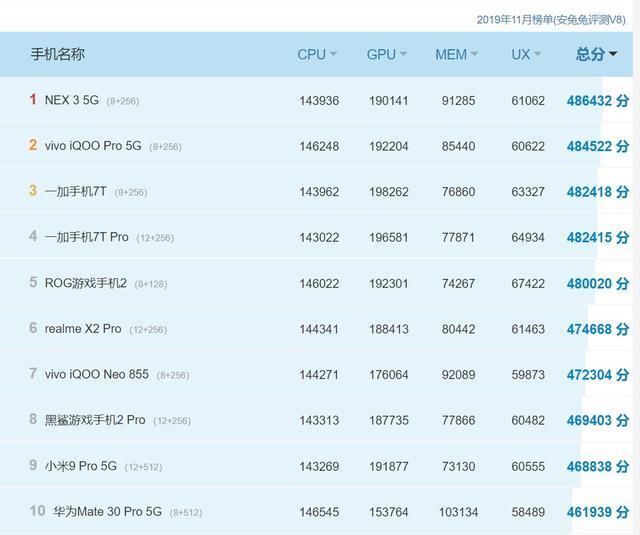Select UX score 59873
The height and width of the screenshot is (535, 640).
coord(528,375)
